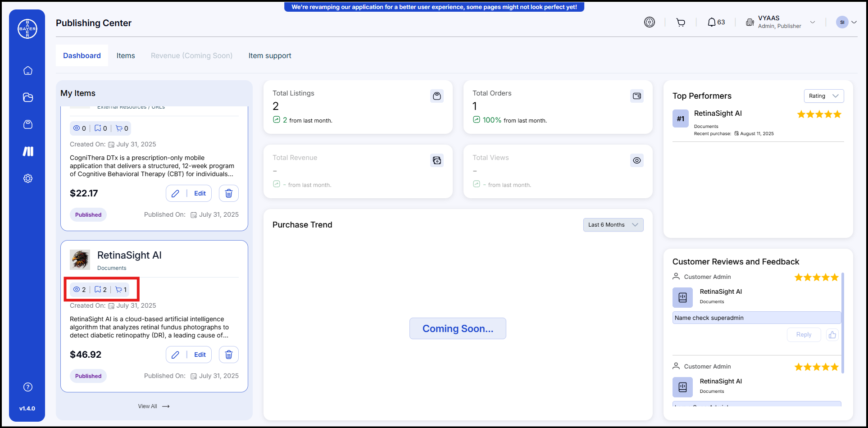This screenshot has height=428, width=868.
Task: Click Published badge on $22.17 item
Action: pos(88,215)
